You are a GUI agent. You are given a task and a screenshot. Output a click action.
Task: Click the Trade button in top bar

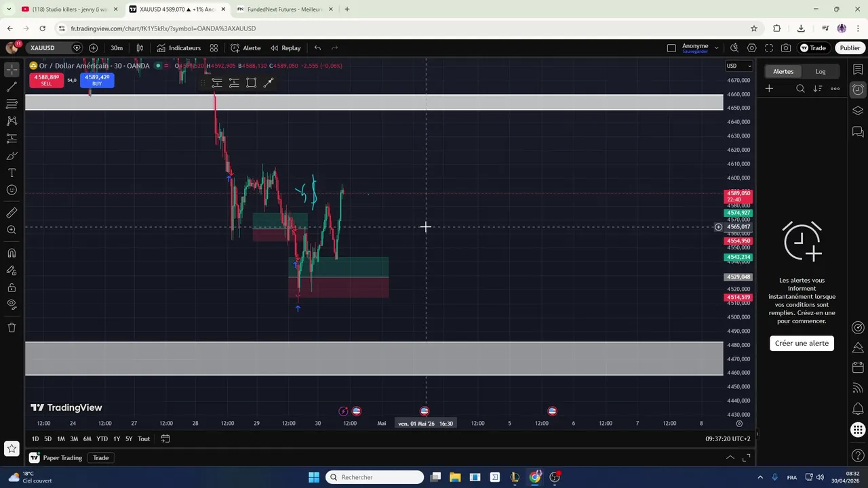point(813,48)
